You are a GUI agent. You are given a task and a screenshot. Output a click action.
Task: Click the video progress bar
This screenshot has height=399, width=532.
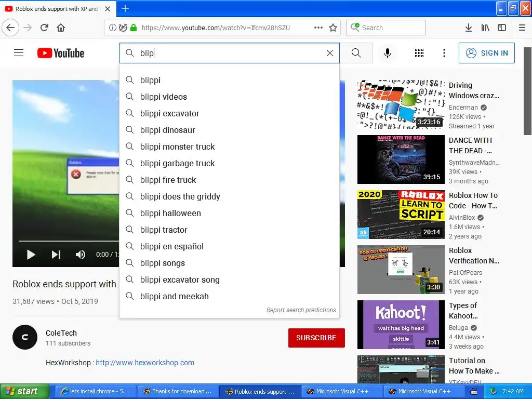coord(69,241)
